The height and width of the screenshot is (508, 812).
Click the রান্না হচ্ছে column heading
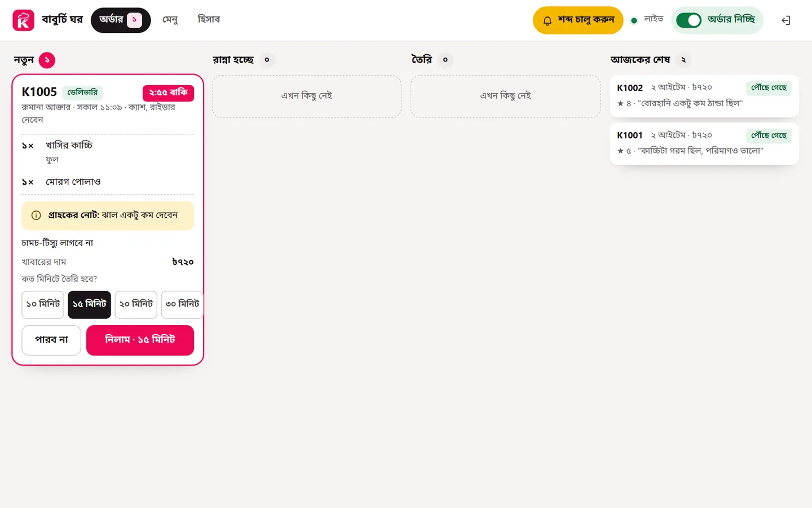coord(233,60)
